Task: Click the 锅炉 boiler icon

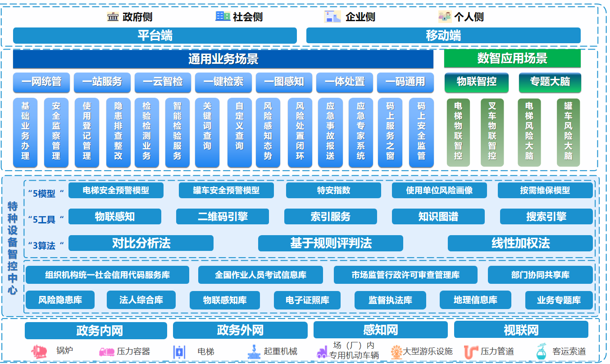Action: [40, 351]
